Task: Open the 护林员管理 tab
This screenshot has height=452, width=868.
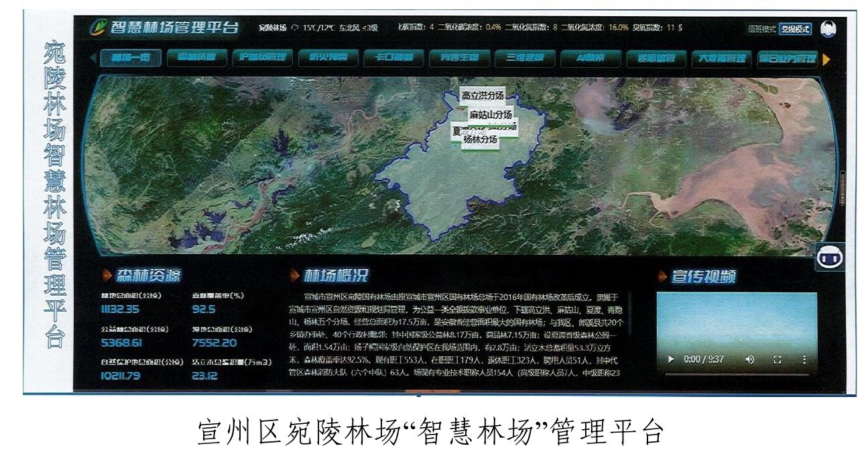Action: 262,58
